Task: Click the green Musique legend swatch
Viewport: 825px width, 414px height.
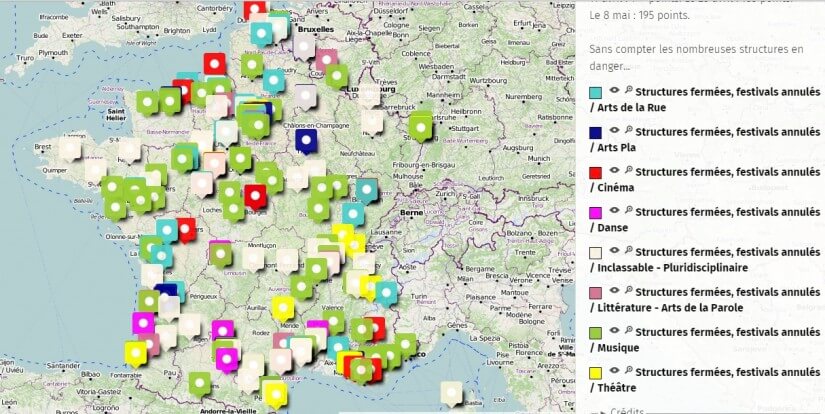Action: 596,334
